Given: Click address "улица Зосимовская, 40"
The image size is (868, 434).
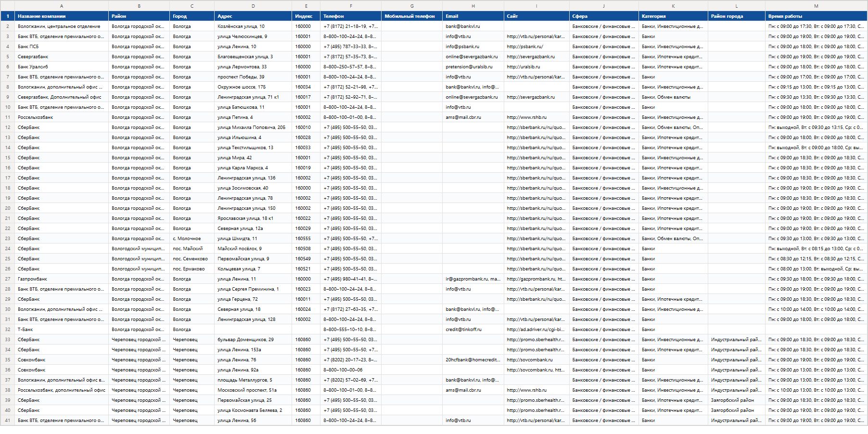Looking at the screenshot, I should point(253,188).
